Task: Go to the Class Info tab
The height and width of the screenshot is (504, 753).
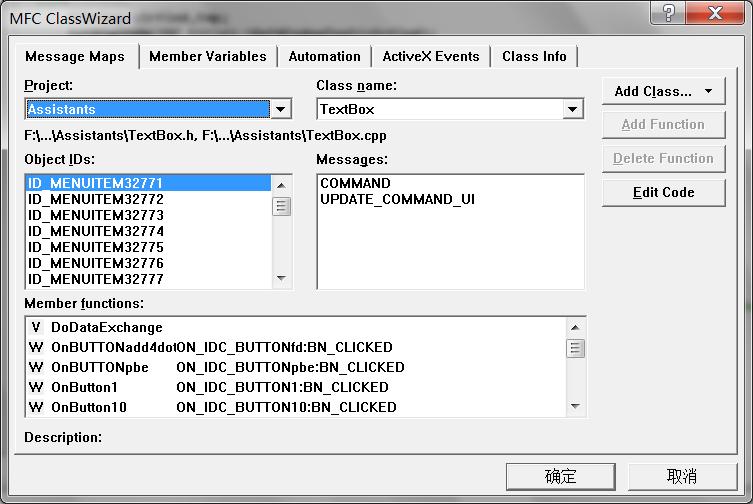Action: (x=534, y=57)
